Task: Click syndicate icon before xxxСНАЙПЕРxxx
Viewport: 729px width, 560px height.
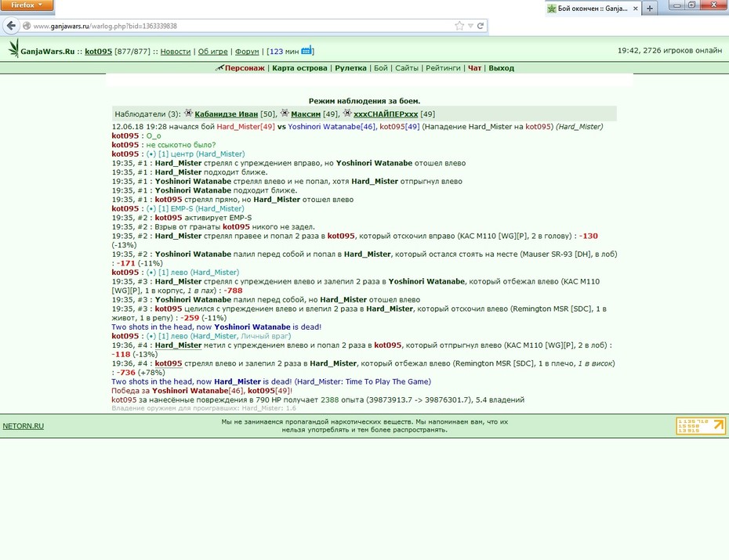Action: (x=346, y=113)
